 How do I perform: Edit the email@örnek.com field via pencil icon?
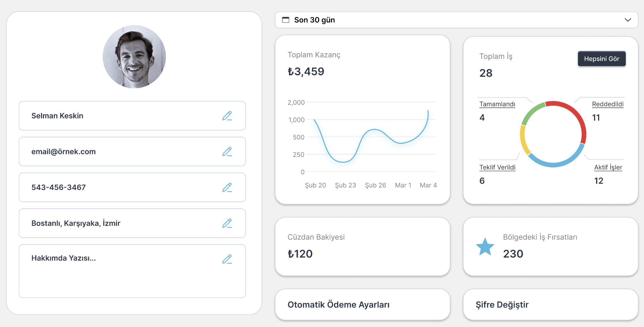point(227,152)
